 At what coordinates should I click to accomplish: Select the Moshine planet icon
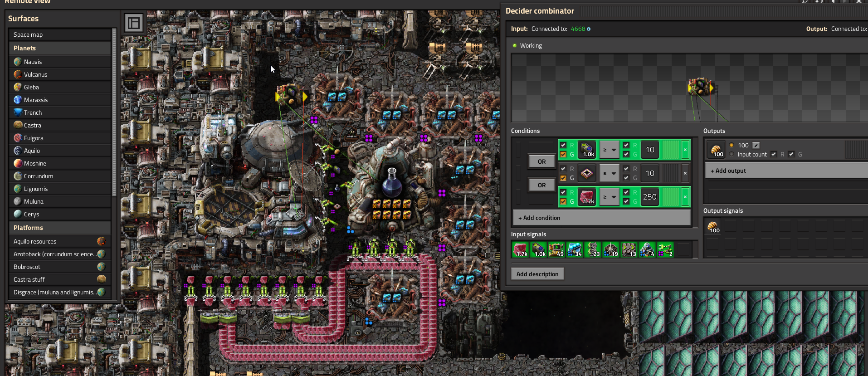tap(18, 163)
